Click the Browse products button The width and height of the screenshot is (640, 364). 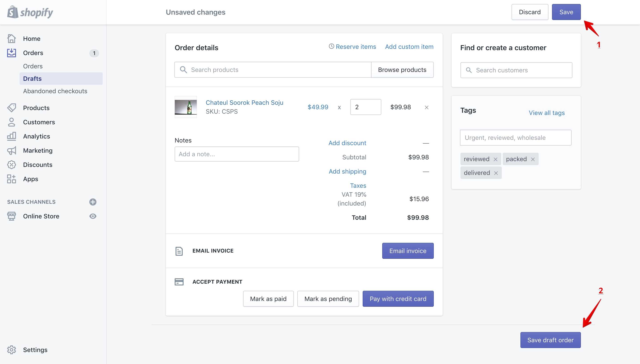click(402, 70)
